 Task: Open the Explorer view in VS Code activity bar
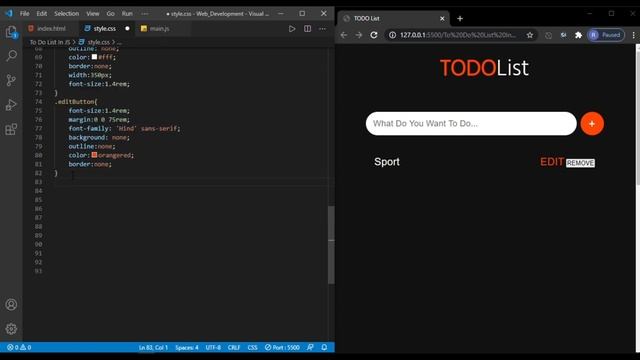[x=11, y=31]
